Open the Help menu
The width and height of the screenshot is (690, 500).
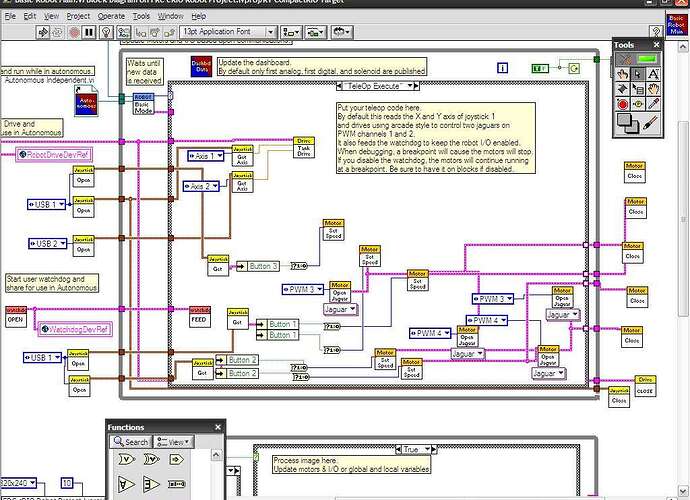pyautogui.click(x=198, y=16)
